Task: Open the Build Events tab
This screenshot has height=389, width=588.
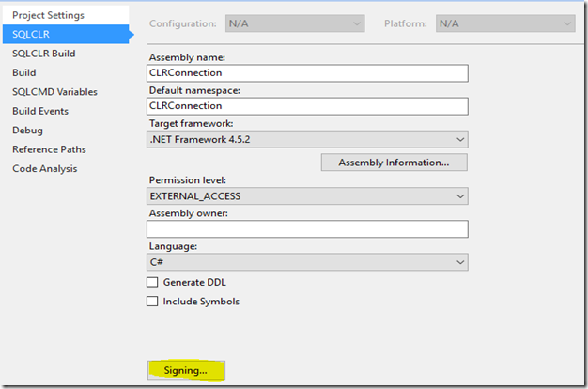Action: point(40,111)
